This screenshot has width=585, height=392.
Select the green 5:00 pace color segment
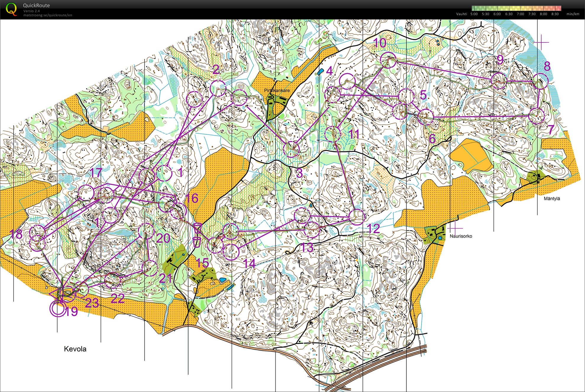tap(474, 8)
